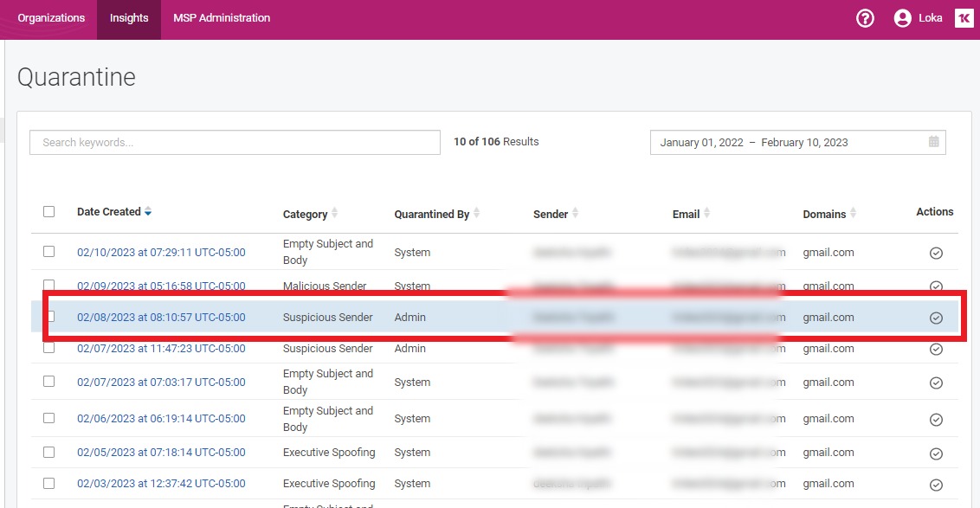Click action icon for 02/03/2023 12:37:42 row
980x508 pixels.
936,485
